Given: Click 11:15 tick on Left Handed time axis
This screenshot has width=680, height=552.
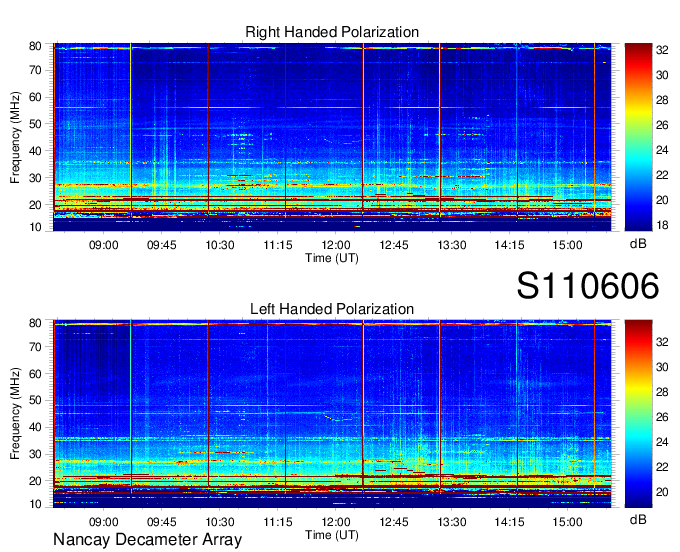Looking at the screenshot, I should point(278,522).
